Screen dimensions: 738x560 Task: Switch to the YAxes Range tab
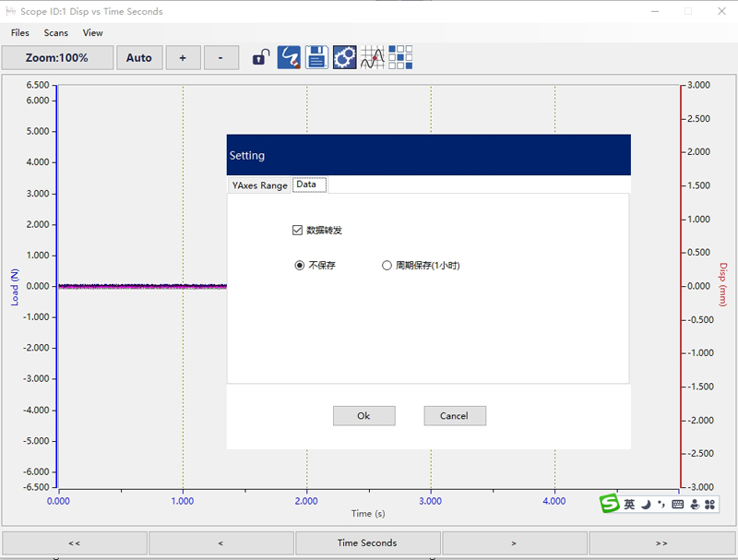click(x=260, y=185)
